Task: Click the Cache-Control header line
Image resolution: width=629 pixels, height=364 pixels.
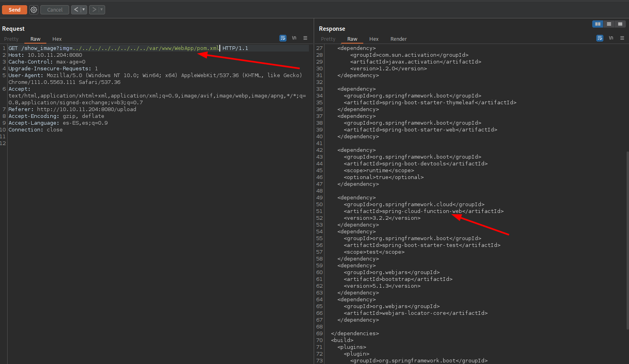Action: 47,62
